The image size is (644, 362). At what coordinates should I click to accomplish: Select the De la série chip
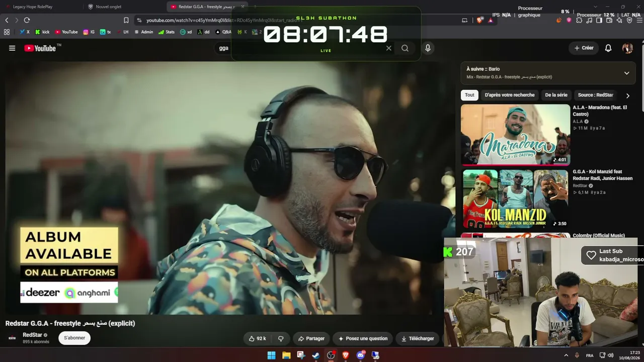coord(556,95)
